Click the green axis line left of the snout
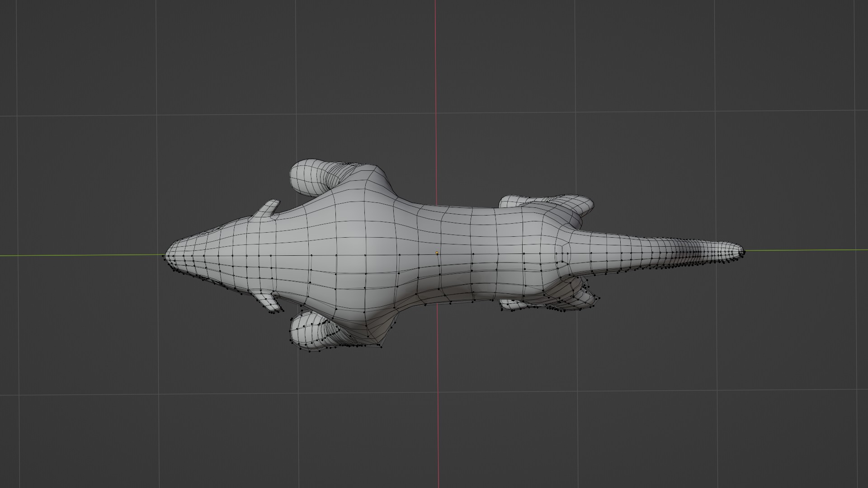Viewport: 868px width, 488px height. coord(81,255)
